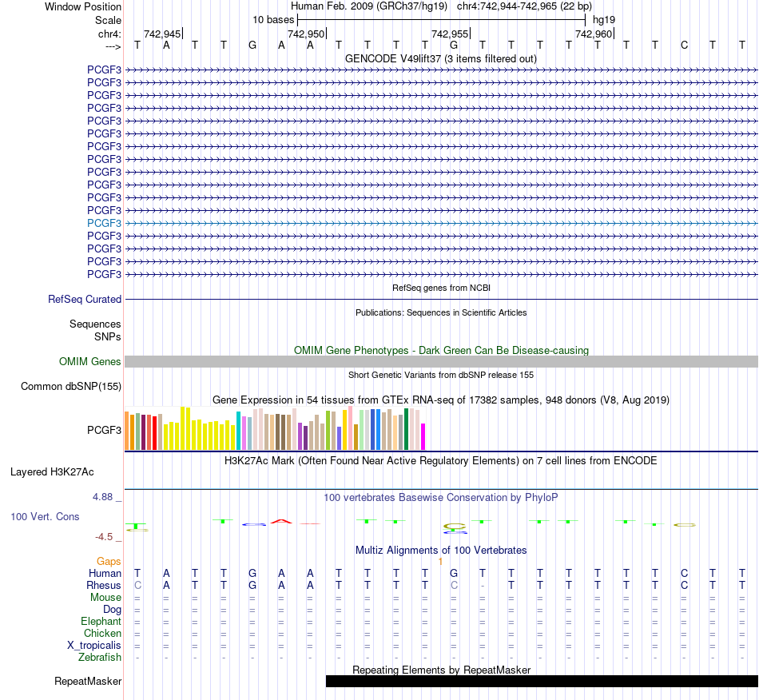Open the RefSeq Curated track label
Viewport: 759px width, 700px height.
[x=85, y=299]
